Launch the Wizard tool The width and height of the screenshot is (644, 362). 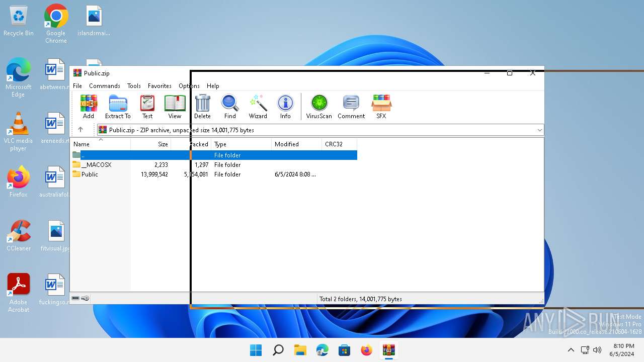pyautogui.click(x=258, y=107)
